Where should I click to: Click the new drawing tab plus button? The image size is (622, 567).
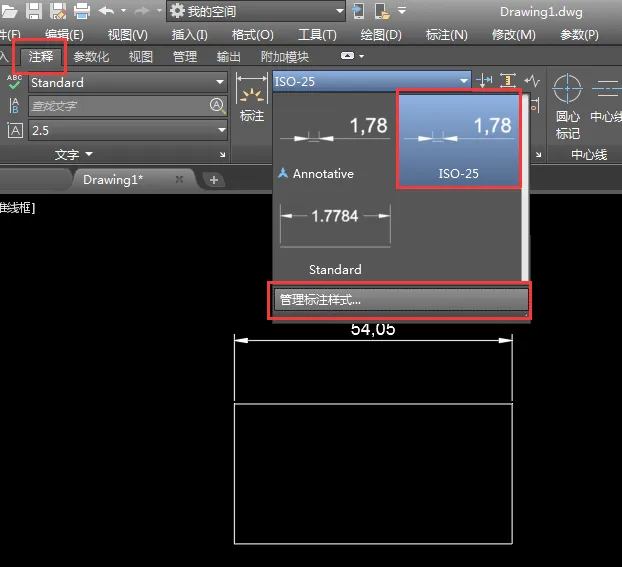click(214, 180)
